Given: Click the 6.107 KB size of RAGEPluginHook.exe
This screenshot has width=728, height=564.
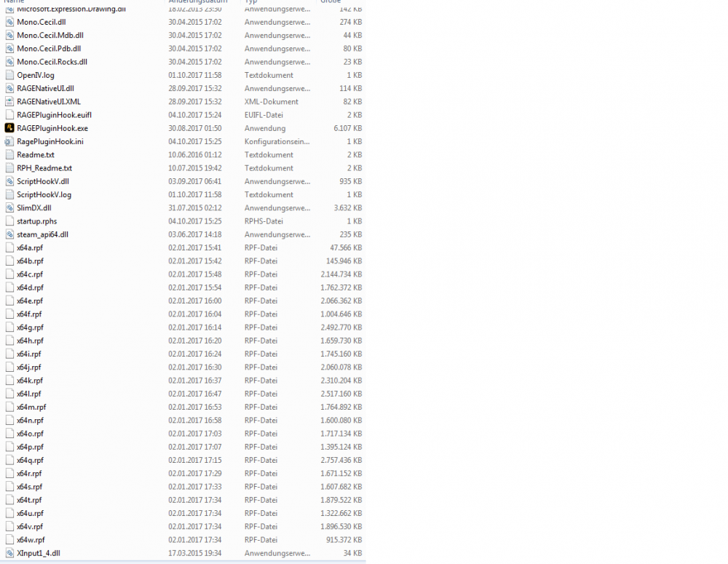Looking at the screenshot, I should (348, 128).
